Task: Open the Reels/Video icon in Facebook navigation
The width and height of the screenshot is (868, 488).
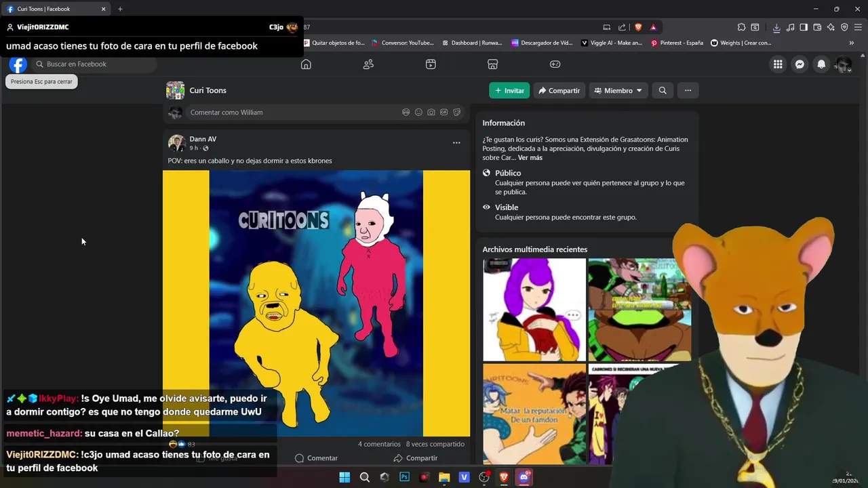Action: click(431, 64)
